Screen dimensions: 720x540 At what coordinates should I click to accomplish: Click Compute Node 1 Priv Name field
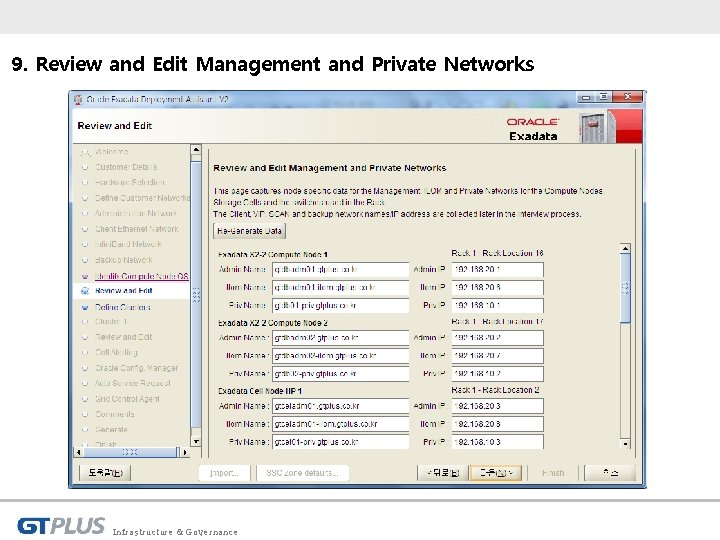tap(340, 305)
